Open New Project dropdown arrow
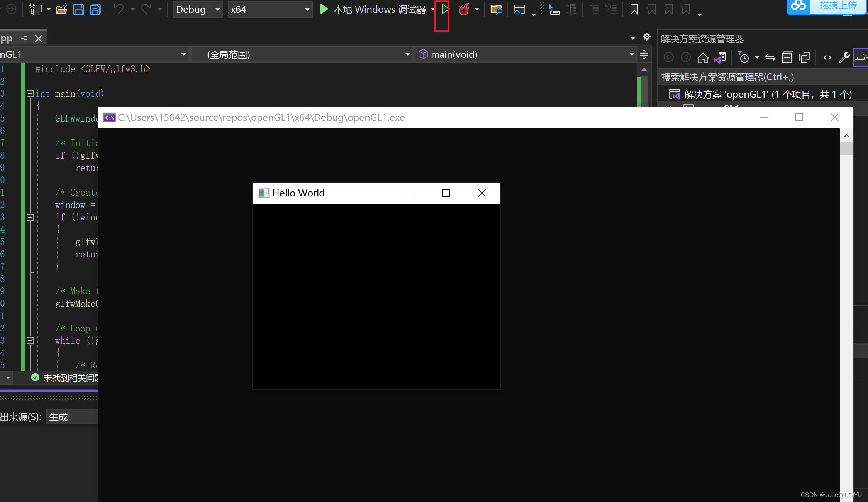This screenshot has height=502, width=868. tap(49, 9)
